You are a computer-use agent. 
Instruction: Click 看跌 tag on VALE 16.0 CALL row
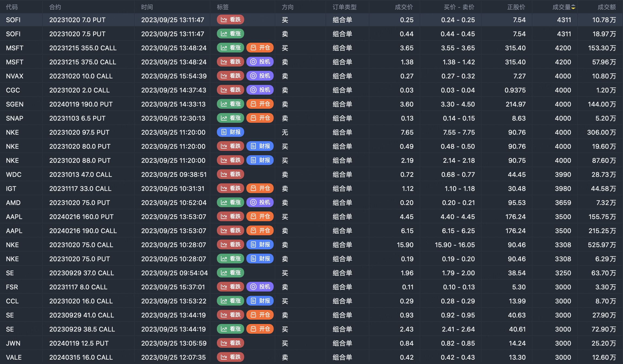point(231,357)
